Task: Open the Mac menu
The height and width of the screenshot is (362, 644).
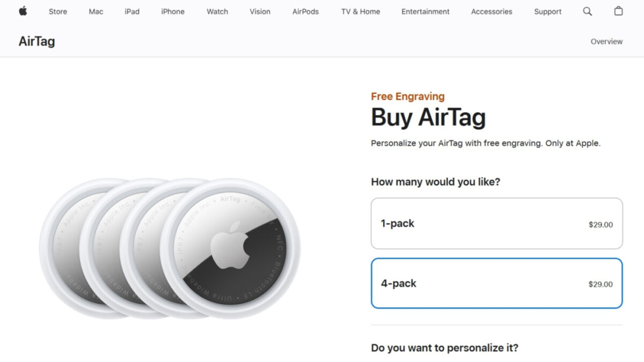Action: coord(96,11)
